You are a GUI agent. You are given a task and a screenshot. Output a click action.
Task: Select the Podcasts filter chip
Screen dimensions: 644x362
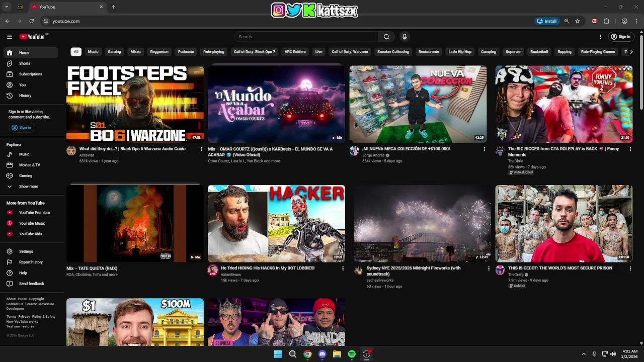(186, 52)
